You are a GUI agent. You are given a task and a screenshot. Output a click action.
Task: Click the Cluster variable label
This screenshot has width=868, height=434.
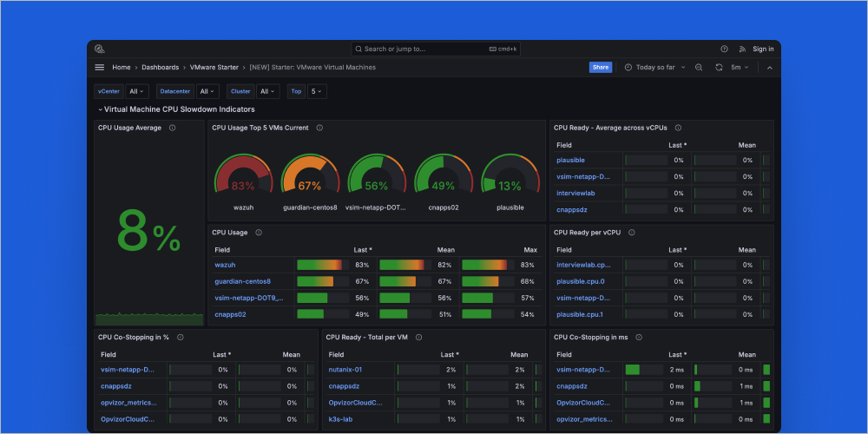pyautogui.click(x=240, y=91)
